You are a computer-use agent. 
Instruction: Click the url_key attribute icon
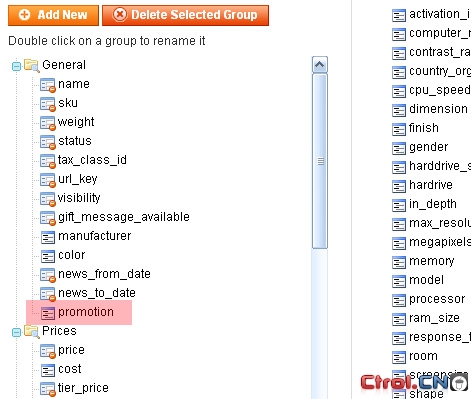pos(48,180)
